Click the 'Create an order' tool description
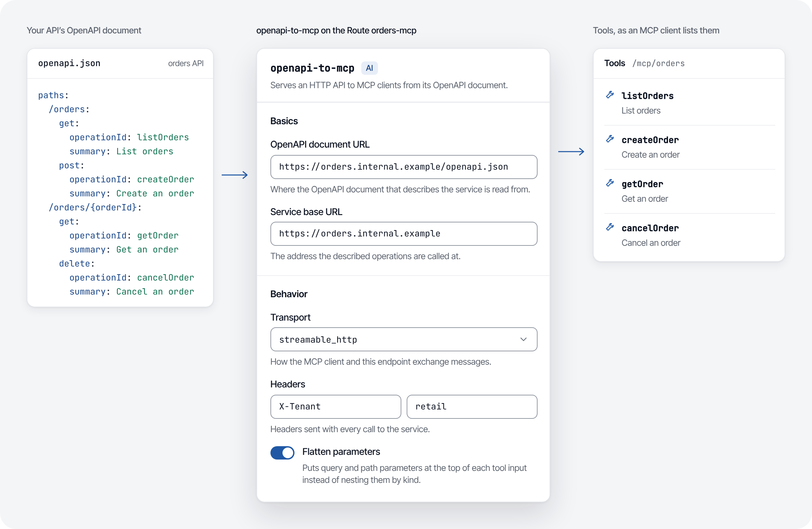Viewport: 812px width, 529px height. click(650, 155)
